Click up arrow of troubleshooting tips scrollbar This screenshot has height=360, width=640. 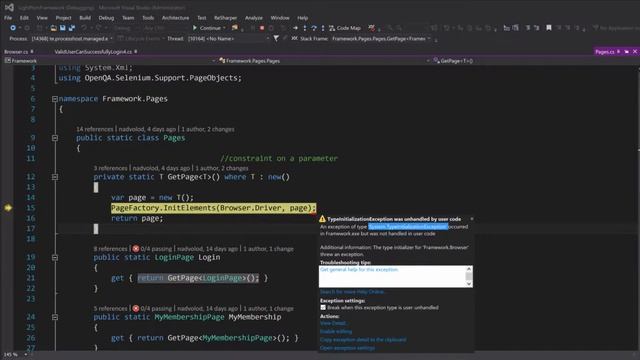pos(469,269)
